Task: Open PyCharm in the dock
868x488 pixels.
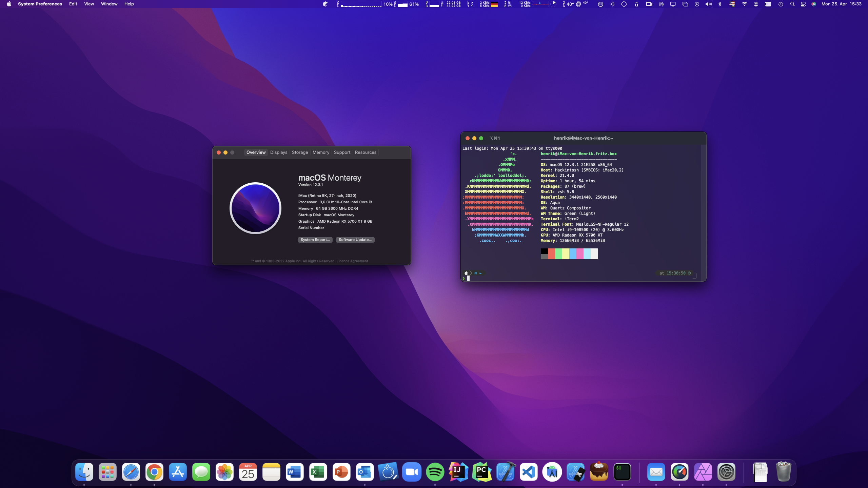Action: 482,472
